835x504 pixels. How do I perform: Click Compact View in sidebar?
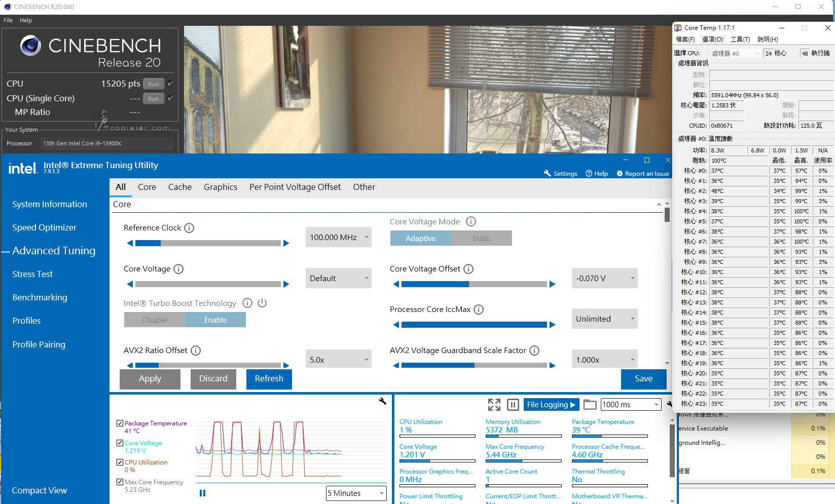(40, 490)
